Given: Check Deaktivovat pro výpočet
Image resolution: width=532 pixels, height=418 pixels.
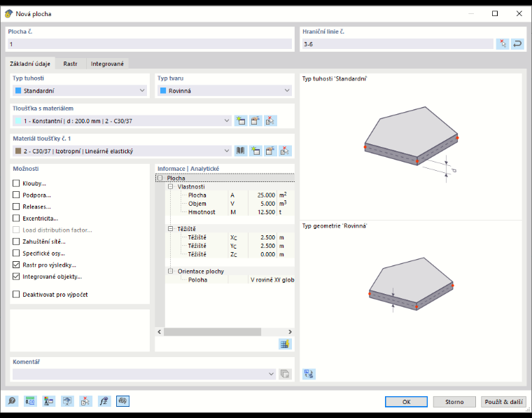Looking at the screenshot, I should [x=16, y=294].
